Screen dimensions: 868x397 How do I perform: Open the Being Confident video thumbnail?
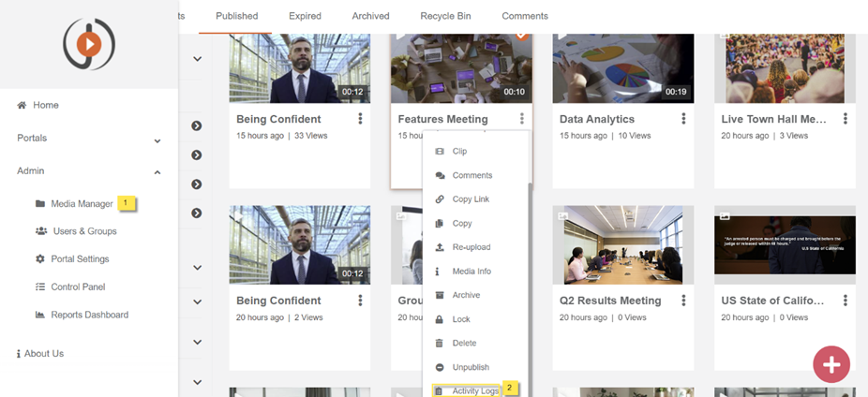(299, 69)
